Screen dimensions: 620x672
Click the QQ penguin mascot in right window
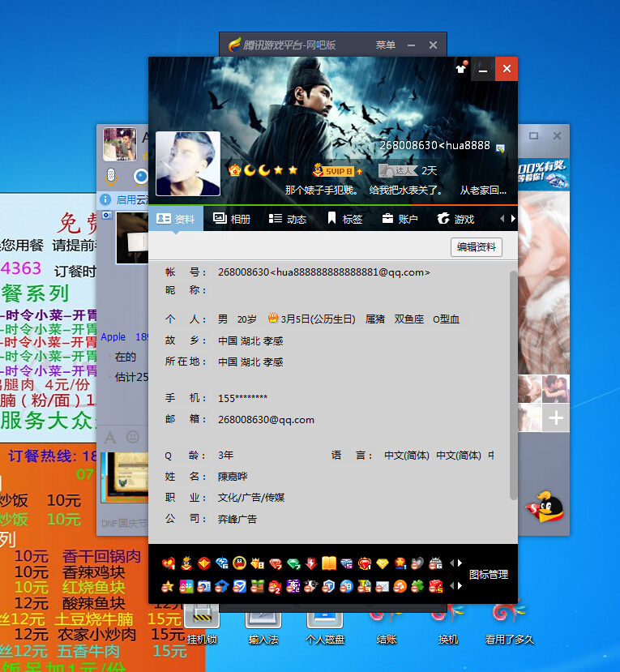546,507
